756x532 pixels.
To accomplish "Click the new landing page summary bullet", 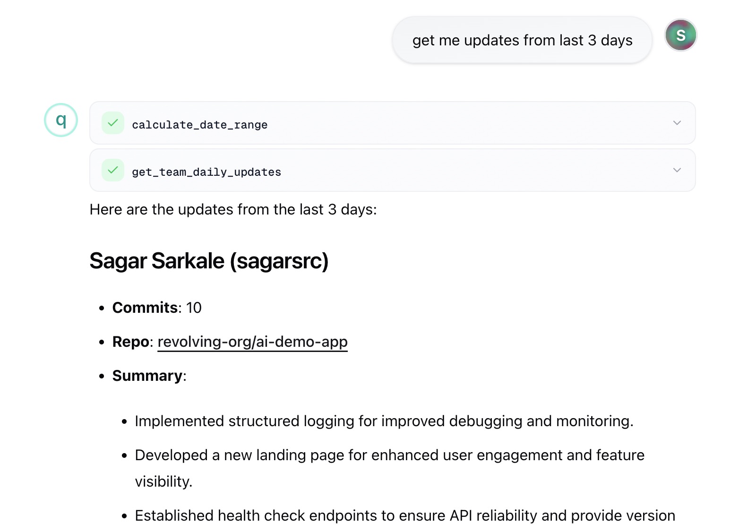I will pos(389,455).
